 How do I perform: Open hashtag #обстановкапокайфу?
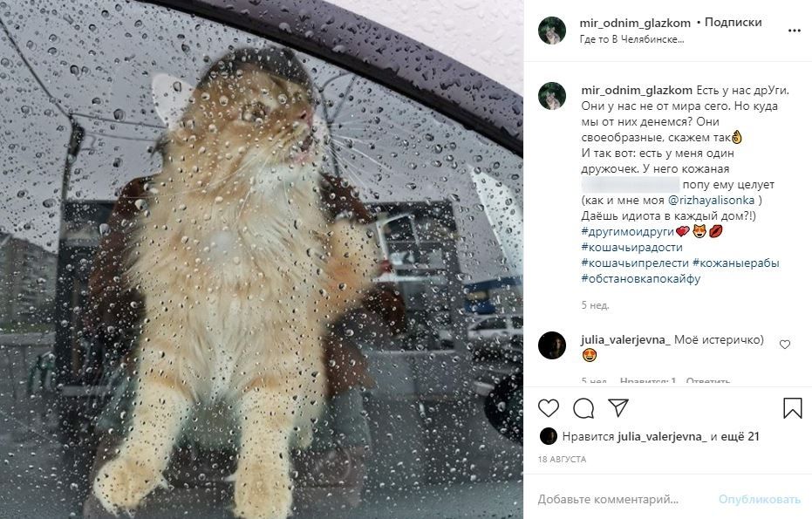point(640,278)
